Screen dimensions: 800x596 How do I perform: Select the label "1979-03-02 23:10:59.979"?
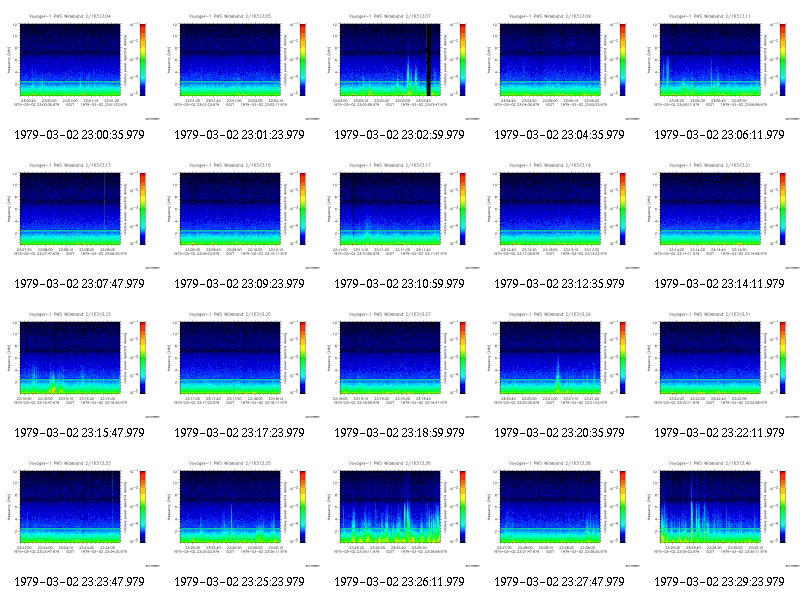(399, 284)
